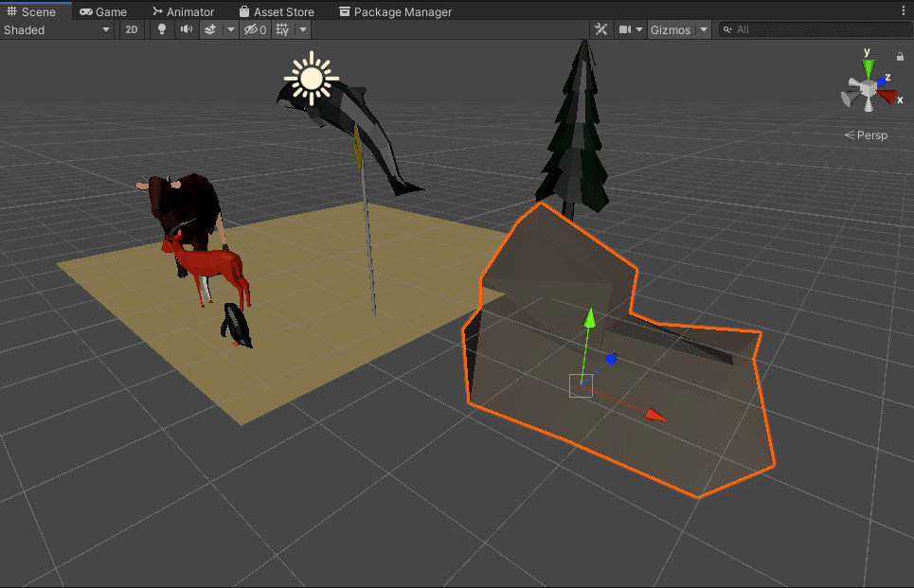Click the center cube of orientation gizmo
Viewport: 914px width, 588px height.
[869, 89]
